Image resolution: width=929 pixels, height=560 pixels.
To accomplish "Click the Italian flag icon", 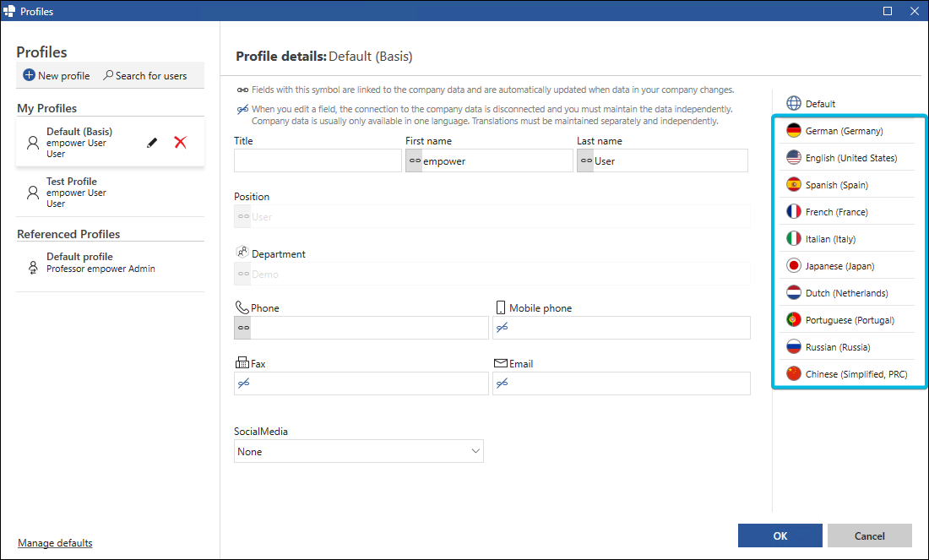I will pos(794,239).
